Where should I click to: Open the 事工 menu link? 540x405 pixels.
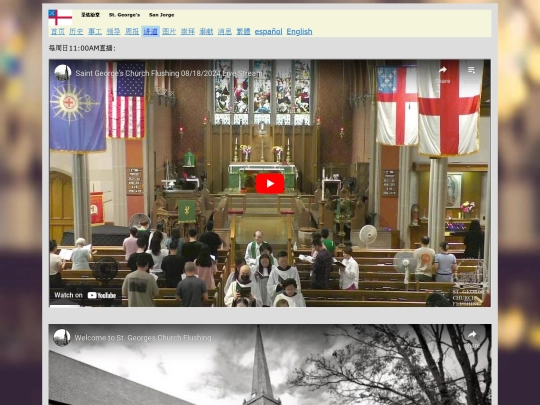95,32
